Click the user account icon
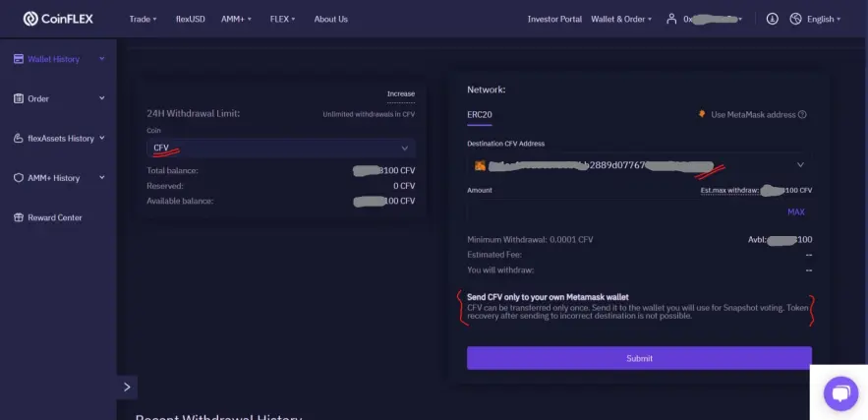The width and height of the screenshot is (868, 420). click(671, 19)
